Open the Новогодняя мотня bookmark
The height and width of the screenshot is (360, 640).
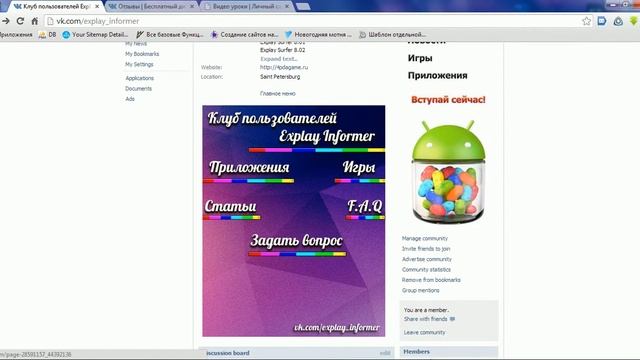tap(318, 35)
